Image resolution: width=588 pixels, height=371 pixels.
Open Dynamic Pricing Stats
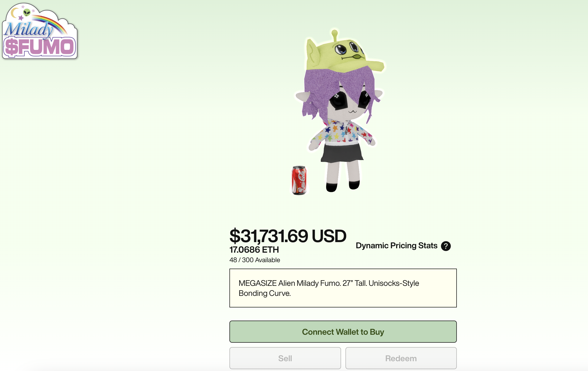[x=396, y=246]
